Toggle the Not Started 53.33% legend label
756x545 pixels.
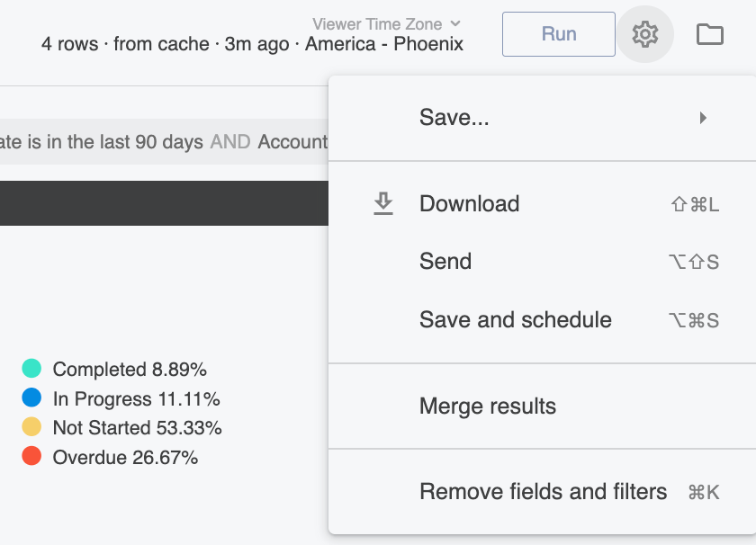[138, 428]
